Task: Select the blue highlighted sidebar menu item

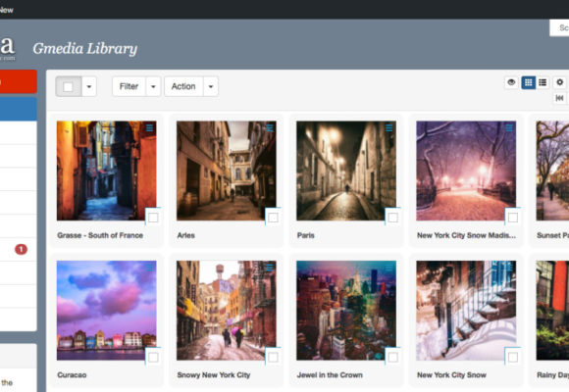Action: 18,109
